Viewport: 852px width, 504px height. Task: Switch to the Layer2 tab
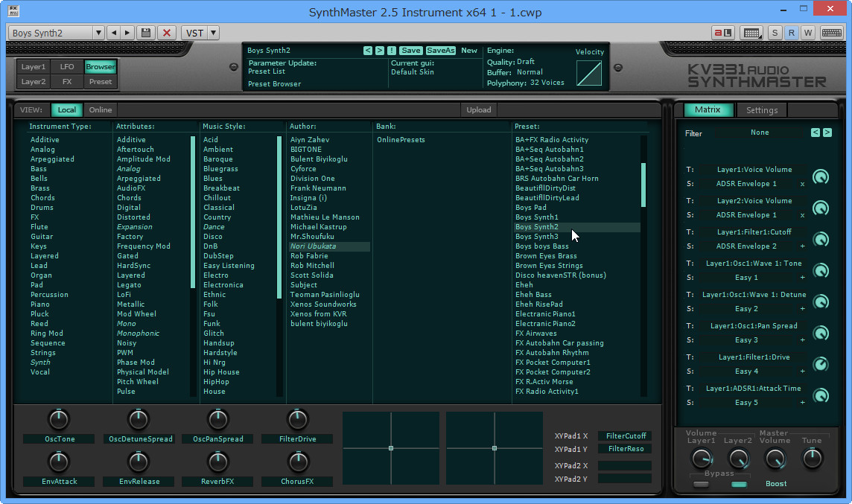pyautogui.click(x=34, y=81)
